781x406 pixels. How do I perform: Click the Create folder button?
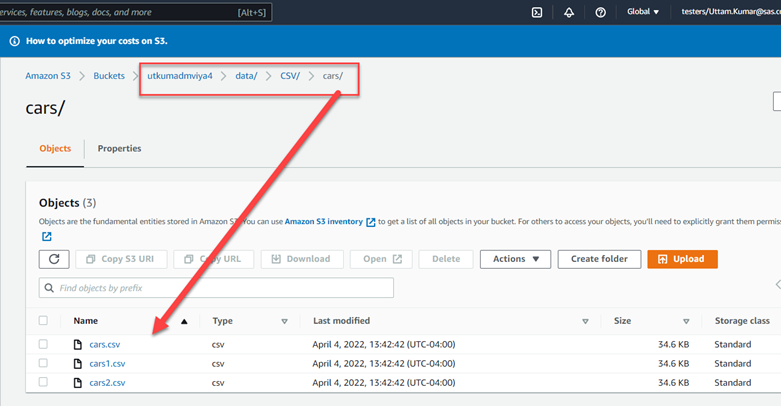point(599,259)
